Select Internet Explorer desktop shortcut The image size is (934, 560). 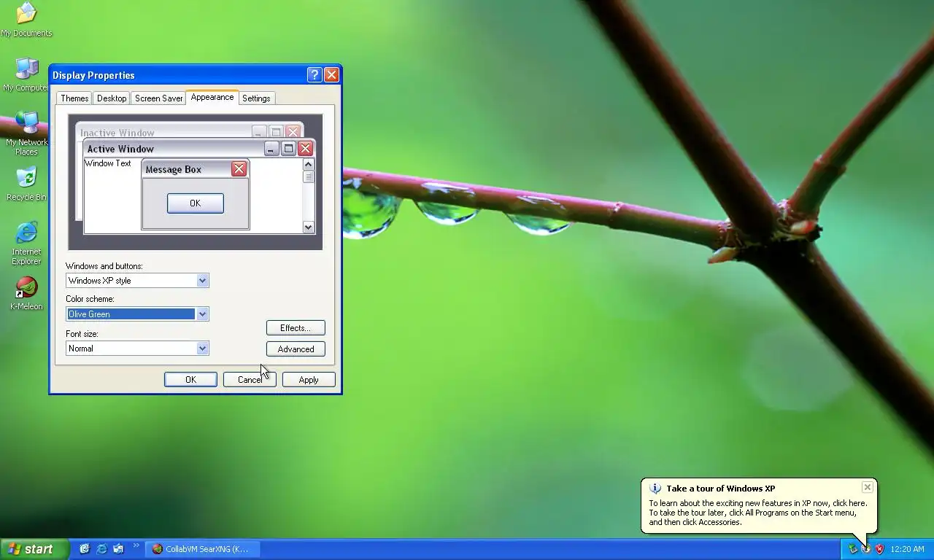26,243
